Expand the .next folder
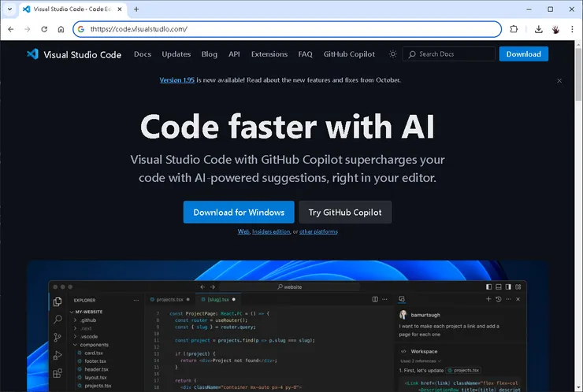The height and width of the screenshot is (392, 583). click(x=75, y=328)
